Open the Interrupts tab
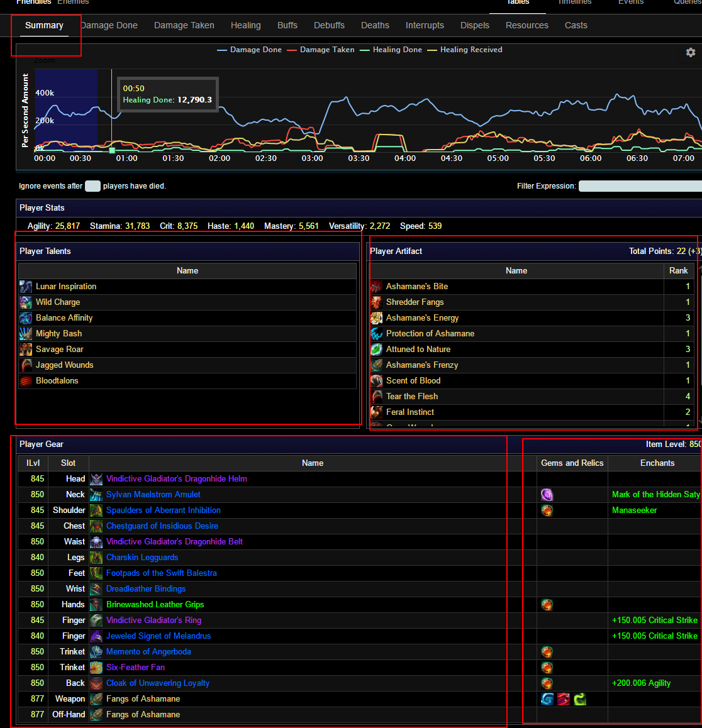 coord(425,26)
